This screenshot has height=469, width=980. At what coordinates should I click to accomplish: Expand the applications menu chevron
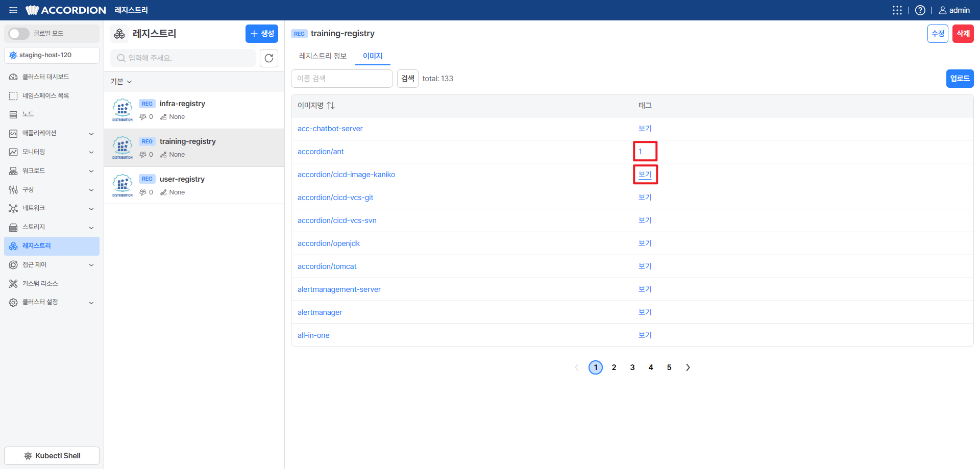pos(91,134)
